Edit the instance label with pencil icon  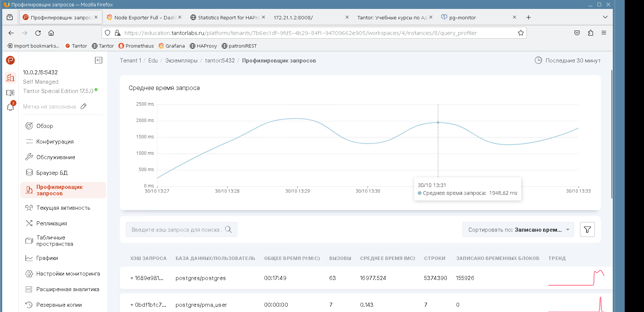coord(84,106)
